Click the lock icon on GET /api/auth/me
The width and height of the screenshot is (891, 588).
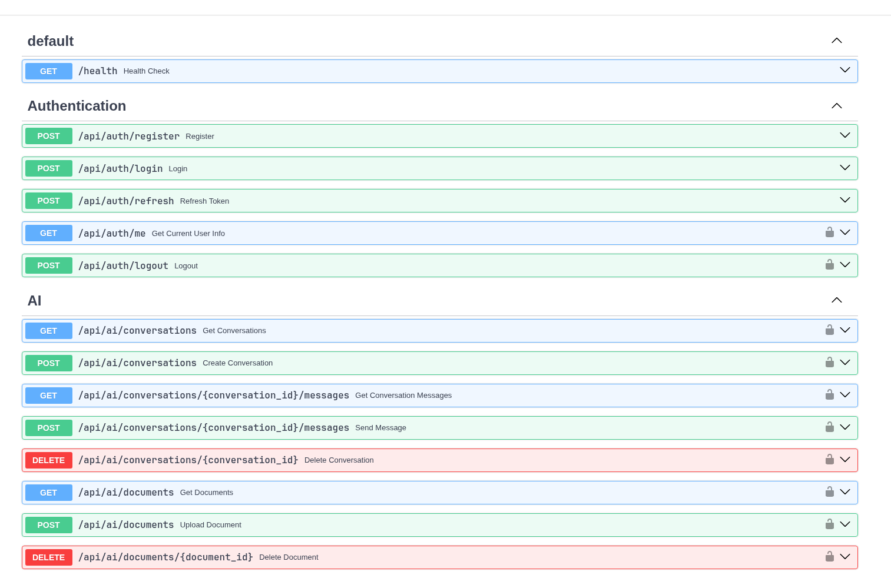(x=830, y=232)
